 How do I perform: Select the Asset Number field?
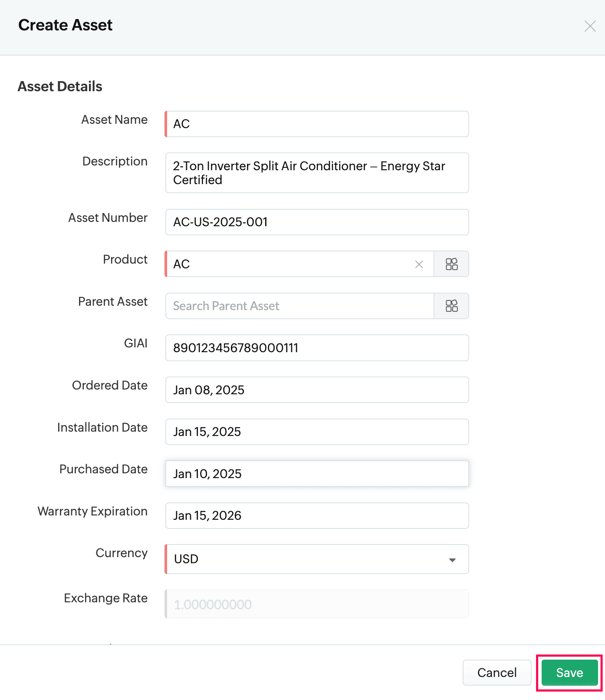(x=317, y=222)
